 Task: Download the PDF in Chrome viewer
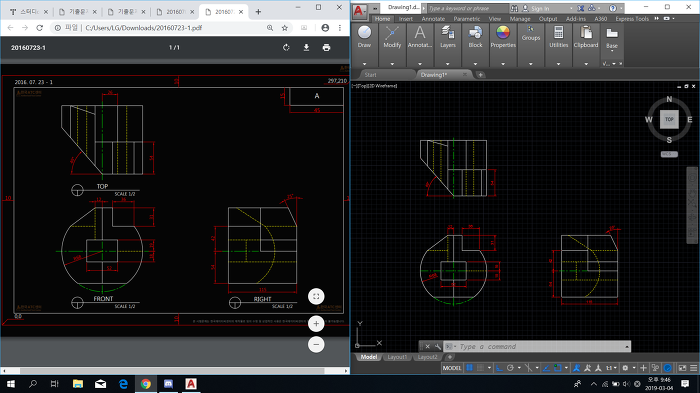[306, 47]
